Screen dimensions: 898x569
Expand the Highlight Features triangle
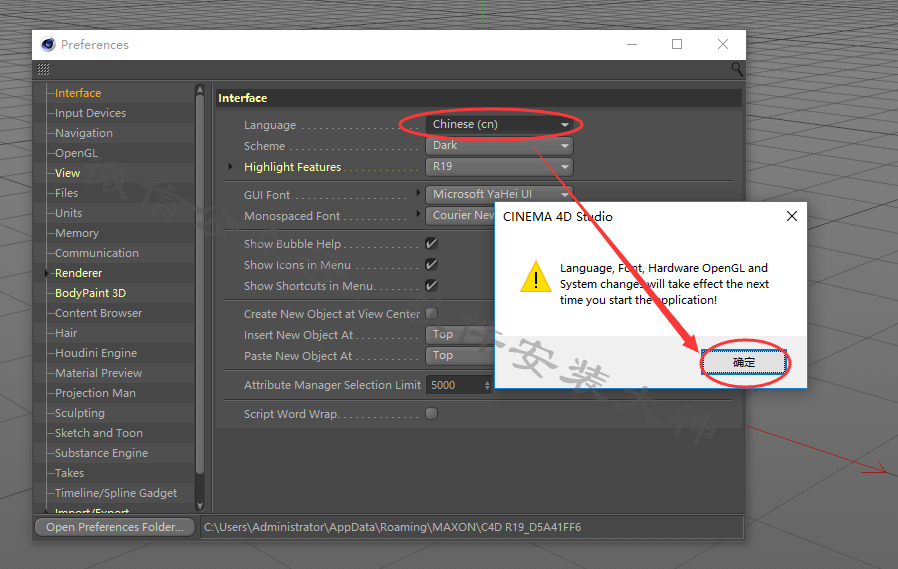(x=230, y=167)
